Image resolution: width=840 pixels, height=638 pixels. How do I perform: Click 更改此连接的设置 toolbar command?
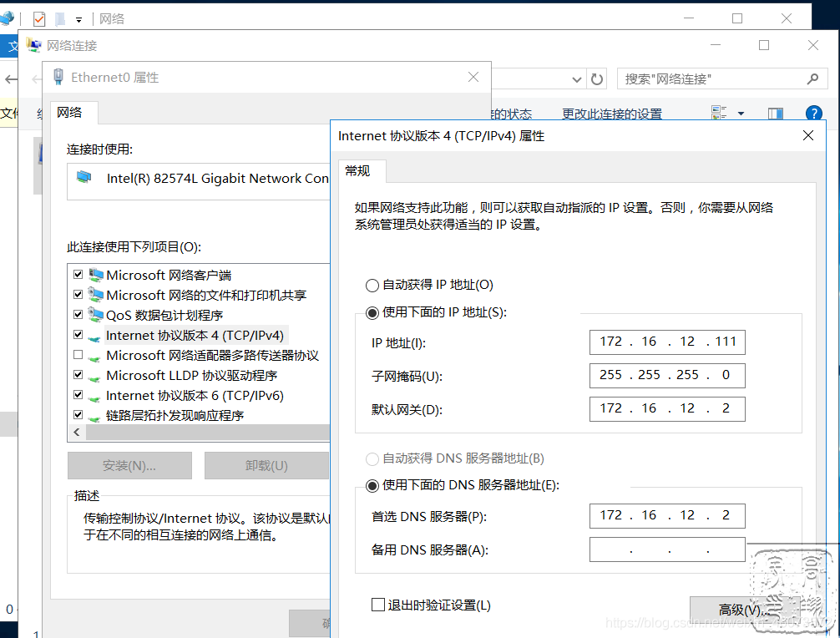tap(612, 114)
